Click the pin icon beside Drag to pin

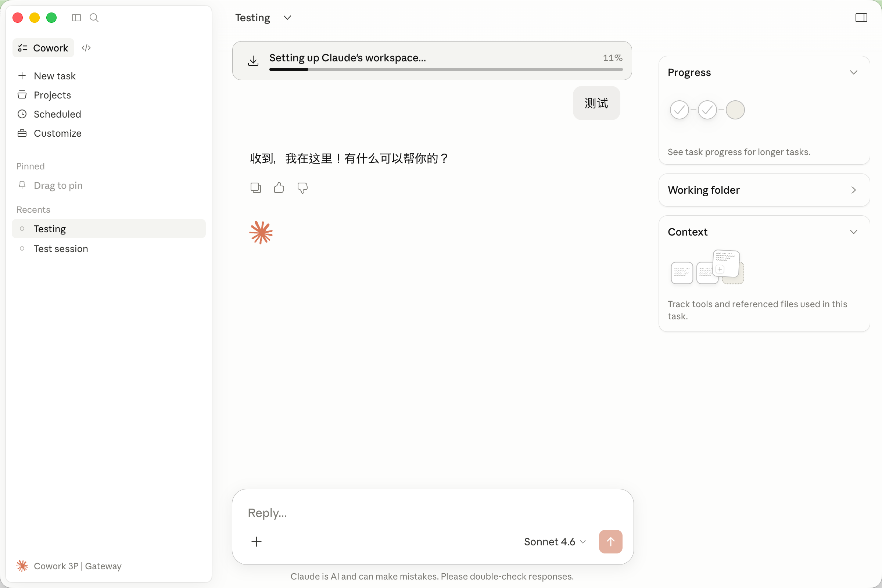point(22,185)
